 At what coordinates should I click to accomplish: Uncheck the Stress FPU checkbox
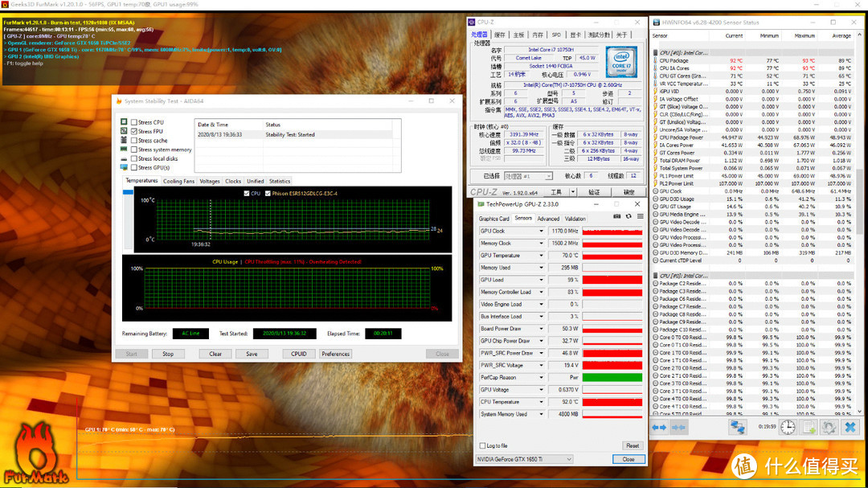click(x=134, y=131)
